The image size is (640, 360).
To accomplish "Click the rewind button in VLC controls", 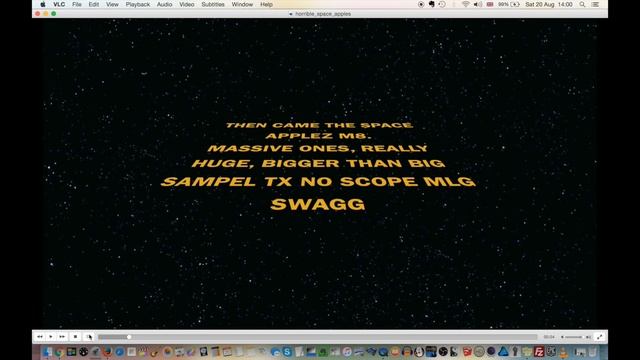I will click(40, 337).
